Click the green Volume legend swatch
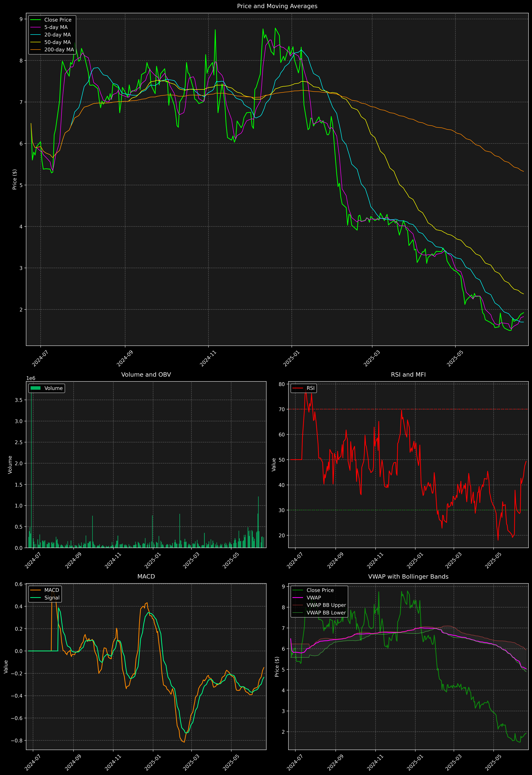Screen dimensions: 532x775 pos(35,388)
